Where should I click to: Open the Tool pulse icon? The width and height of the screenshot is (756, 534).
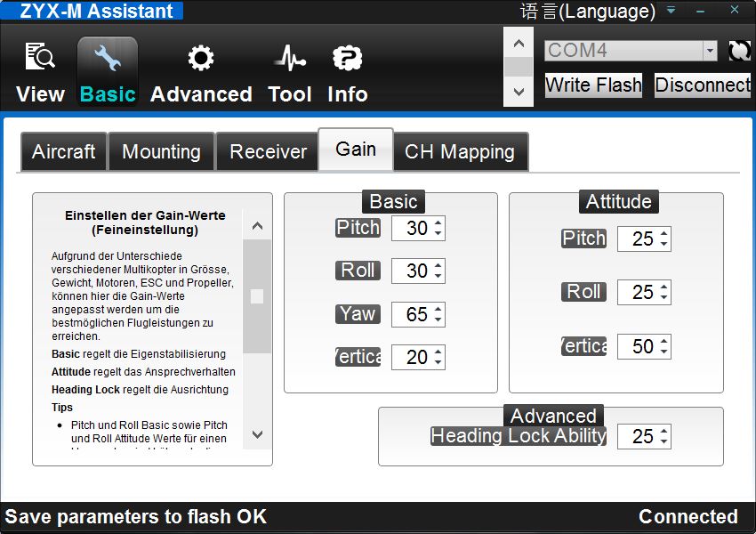289,59
